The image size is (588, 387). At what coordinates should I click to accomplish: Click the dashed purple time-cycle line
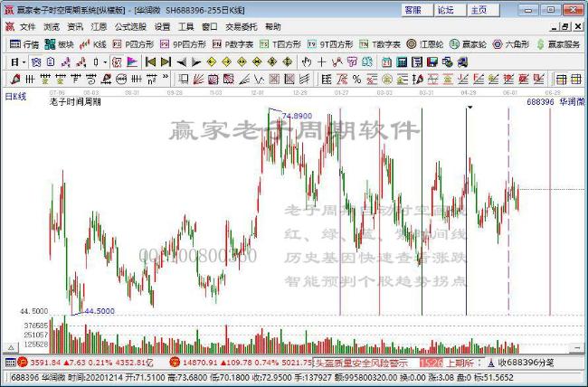(x=509, y=210)
